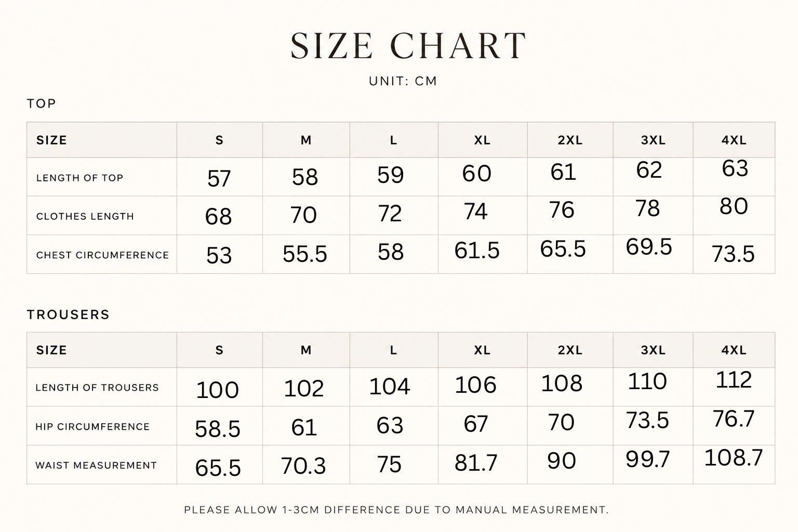
Task: Select the UNIT: CM label
Action: tap(403, 81)
